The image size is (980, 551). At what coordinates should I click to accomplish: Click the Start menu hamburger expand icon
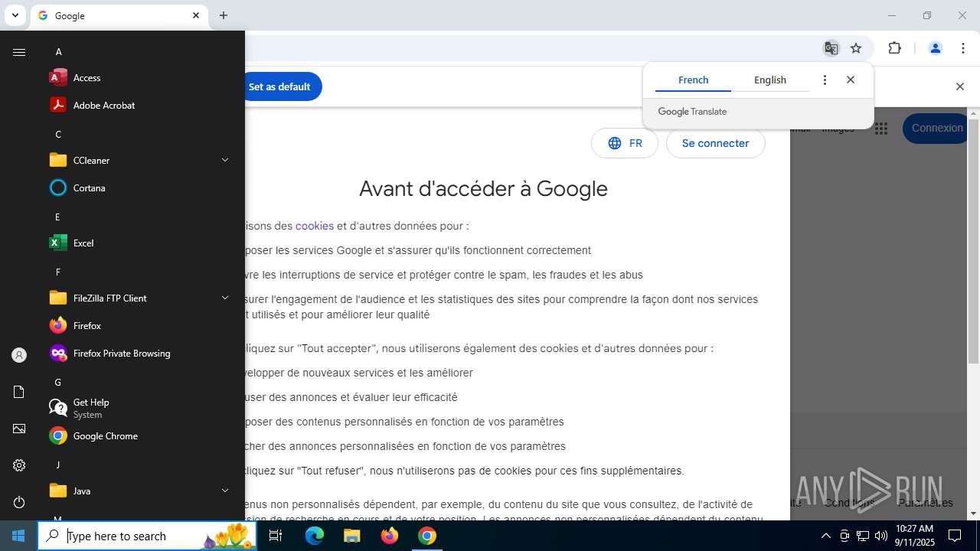(19, 52)
